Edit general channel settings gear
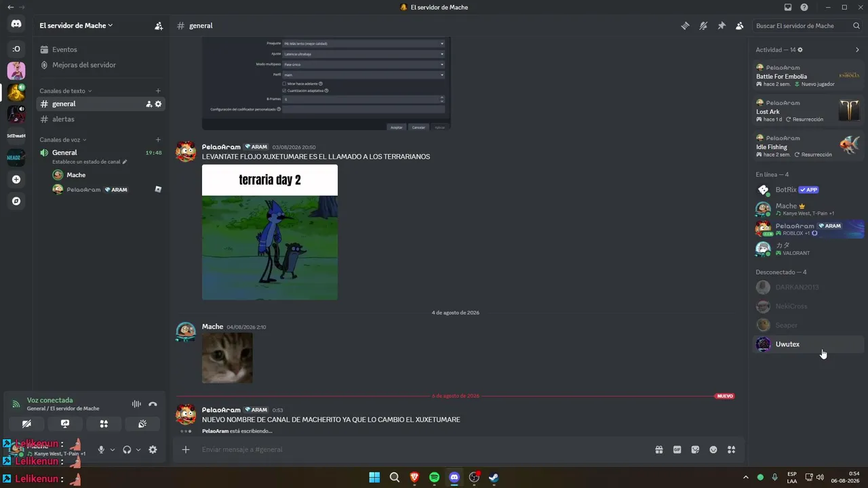Image resolution: width=868 pixels, height=488 pixels. tap(158, 104)
